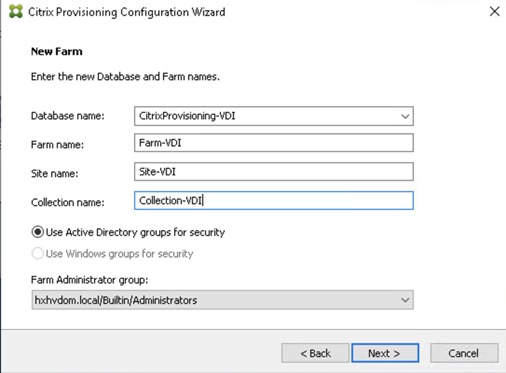
Task: Click the Collection name label
Action: pos(68,203)
